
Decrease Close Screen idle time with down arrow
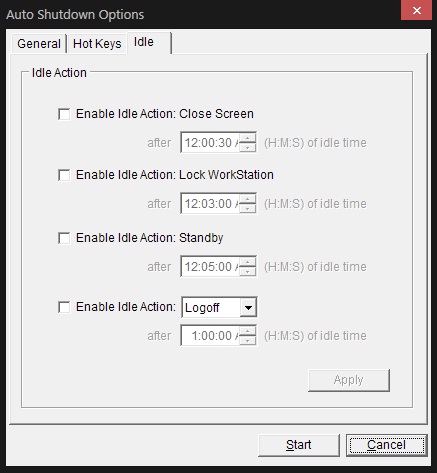(248, 147)
